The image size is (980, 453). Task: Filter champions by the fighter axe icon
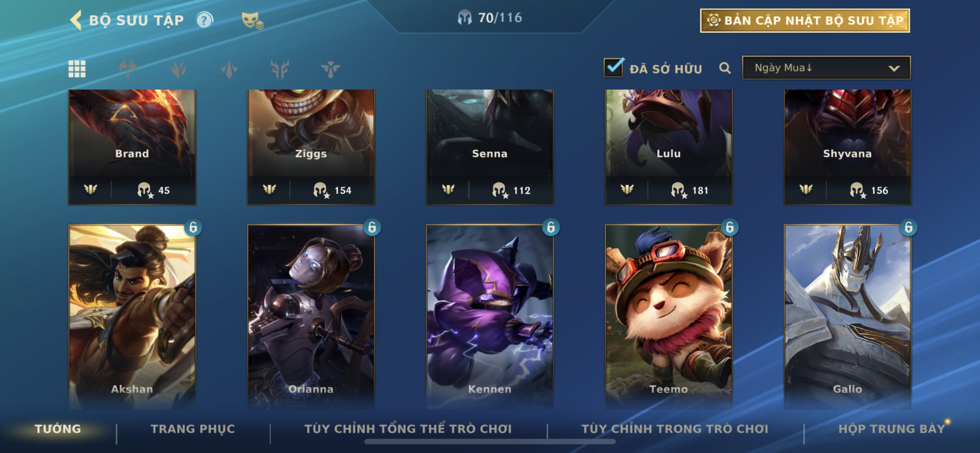(128, 69)
